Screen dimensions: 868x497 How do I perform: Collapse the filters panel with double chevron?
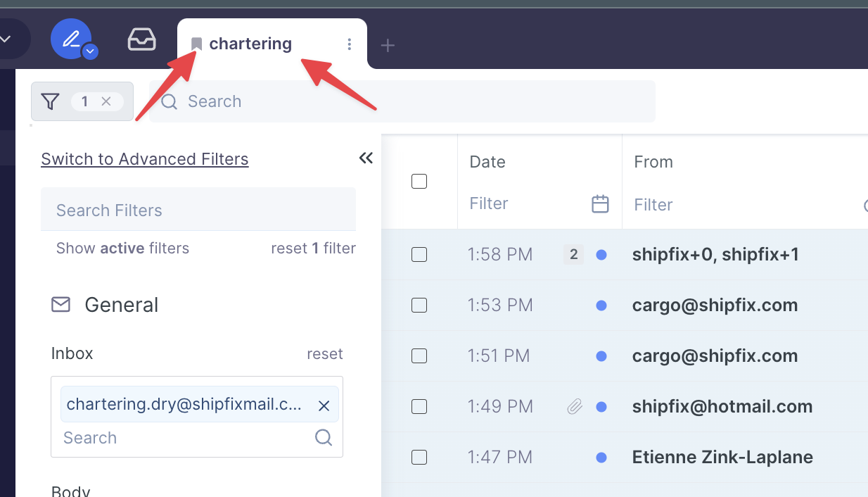(366, 158)
